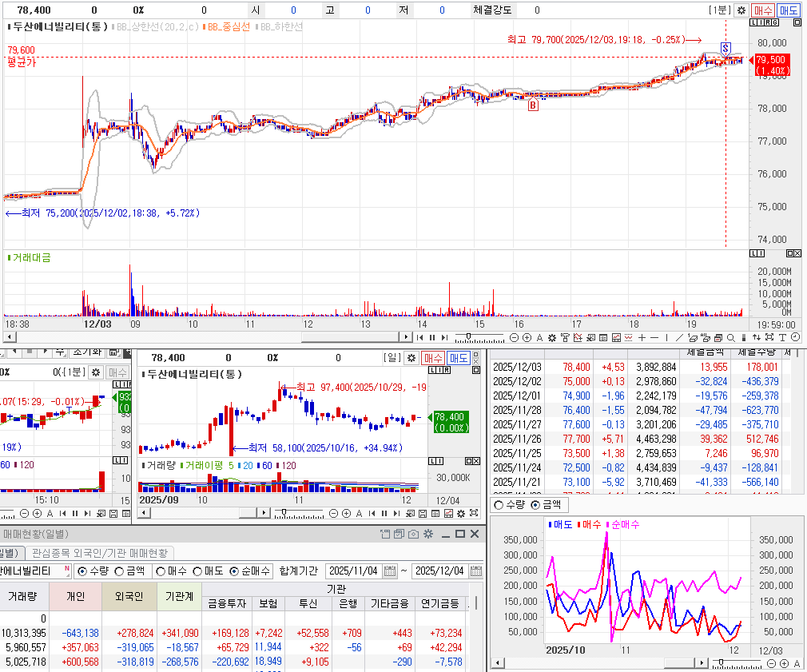Open the indicator add chart icon with plus
The height and width of the screenshot is (672, 807).
578,337
